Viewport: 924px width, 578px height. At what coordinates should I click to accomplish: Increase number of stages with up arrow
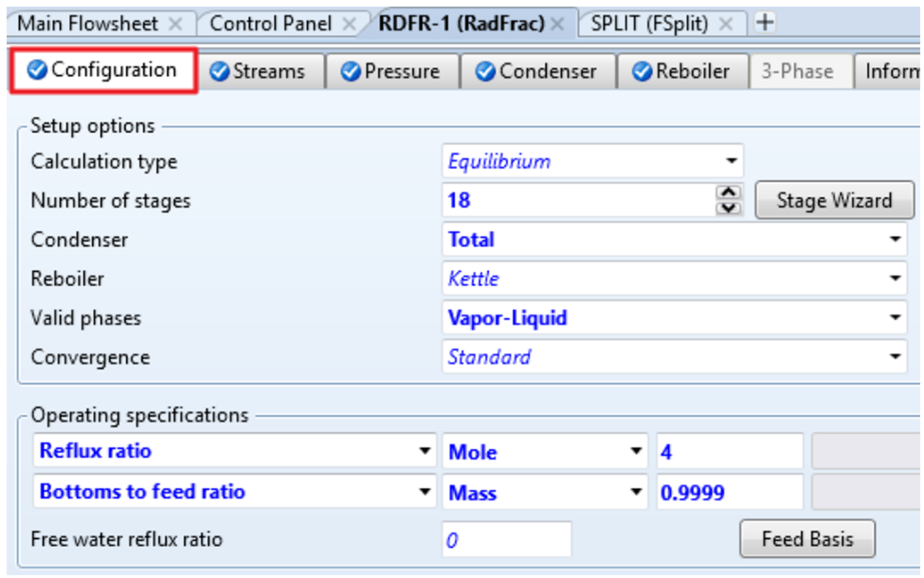click(x=729, y=193)
